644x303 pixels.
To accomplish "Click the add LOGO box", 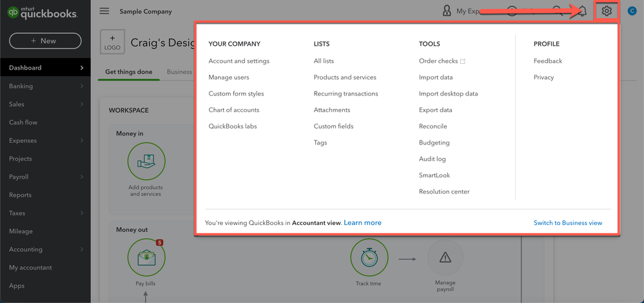I will (x=112, y=42).
